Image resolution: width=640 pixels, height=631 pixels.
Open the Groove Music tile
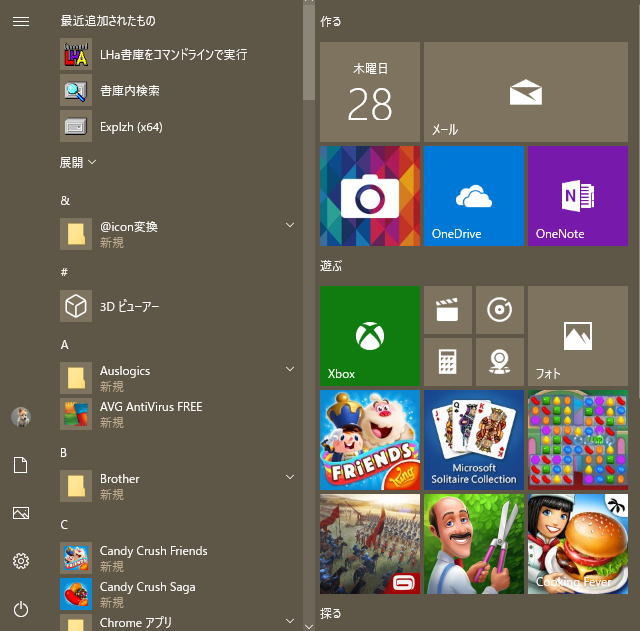[500, 310]
